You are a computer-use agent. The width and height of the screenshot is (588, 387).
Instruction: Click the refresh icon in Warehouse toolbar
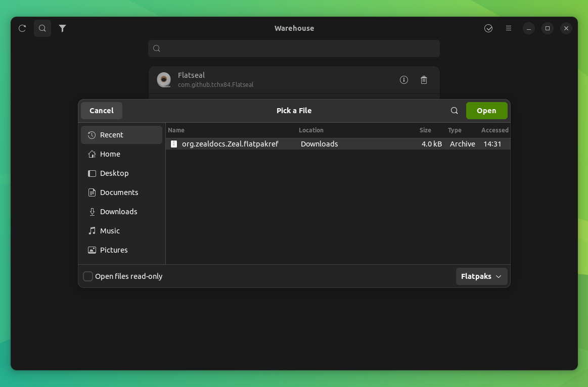click(x=22, y=28)
